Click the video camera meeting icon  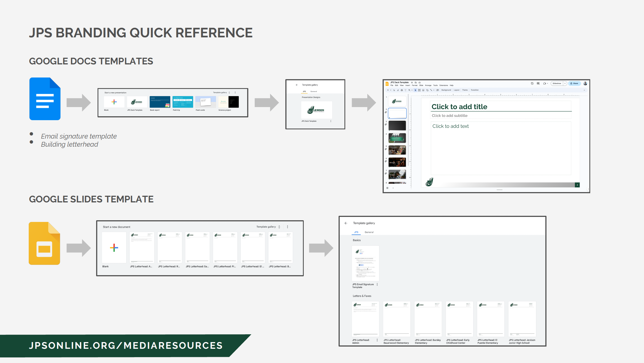click(x=545, y=83)
